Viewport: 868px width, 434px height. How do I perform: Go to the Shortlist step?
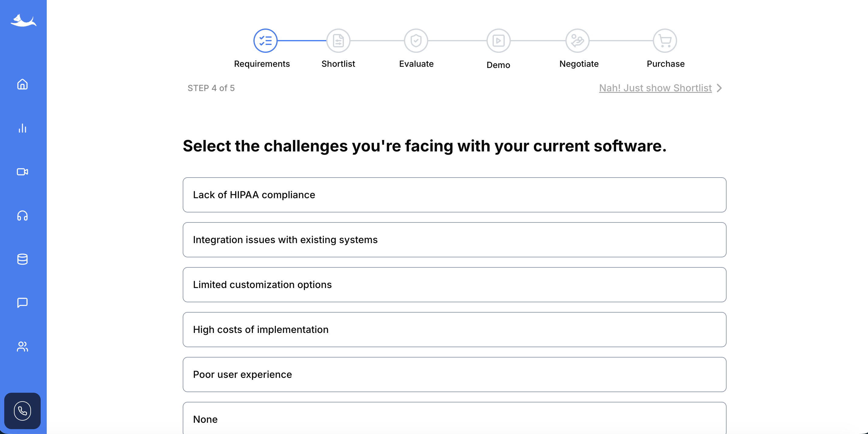click(338, 40)
